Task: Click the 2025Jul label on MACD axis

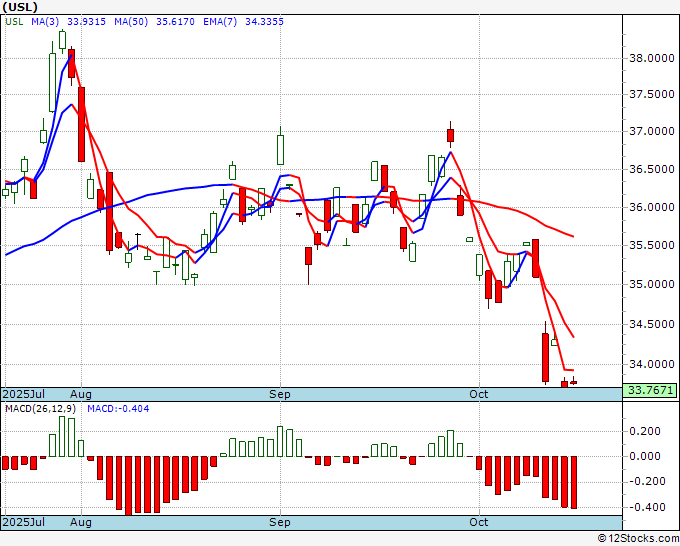Action: [23, 522]
